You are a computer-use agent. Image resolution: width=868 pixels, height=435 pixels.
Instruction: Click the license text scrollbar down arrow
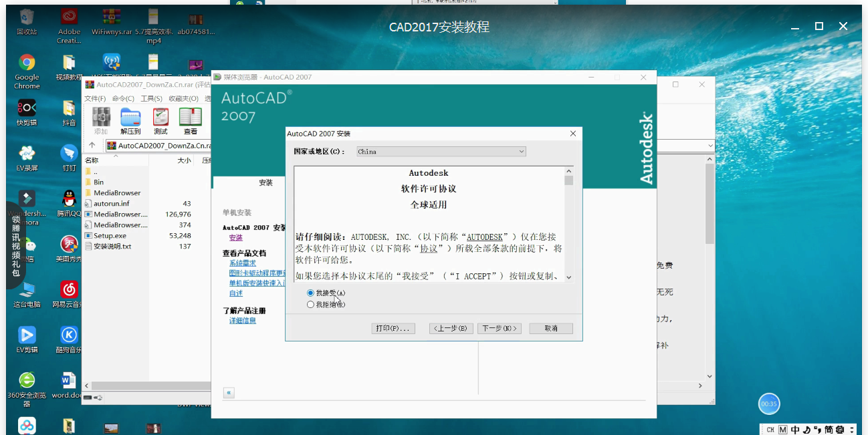(568, 277)
